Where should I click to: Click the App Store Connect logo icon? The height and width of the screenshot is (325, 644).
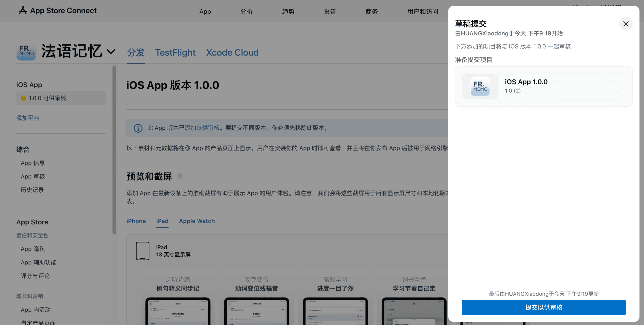click(x=23, y=10)
